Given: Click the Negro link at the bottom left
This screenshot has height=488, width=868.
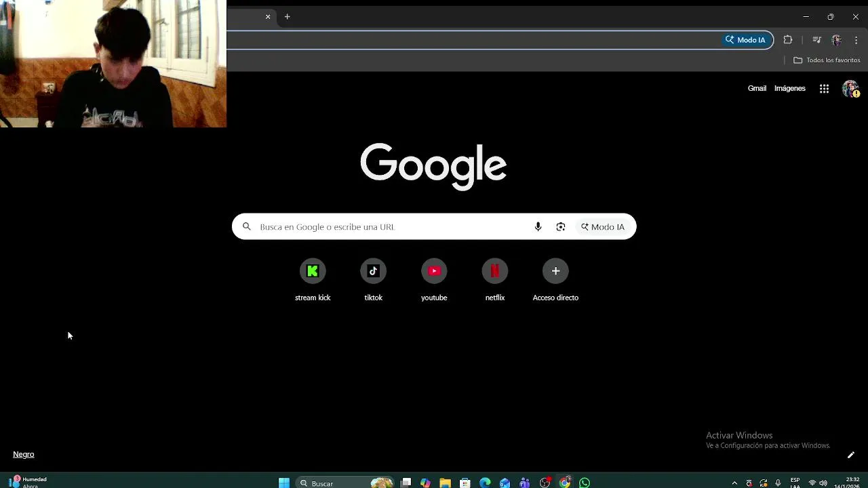Looking at the screenshot, I should tap(24, 455).
